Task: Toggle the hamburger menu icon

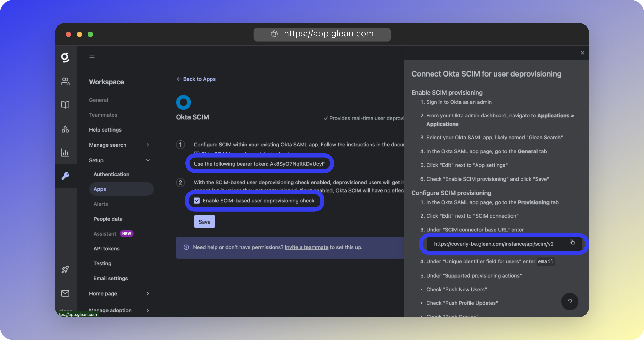Action: point(92,57)
